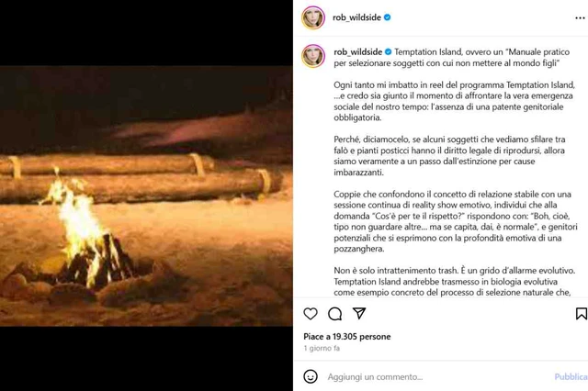588x391 pixels.
Task: Click caption paragraph starting "Ogni tanto mi imbatto"
Action: tap(454, 101)
